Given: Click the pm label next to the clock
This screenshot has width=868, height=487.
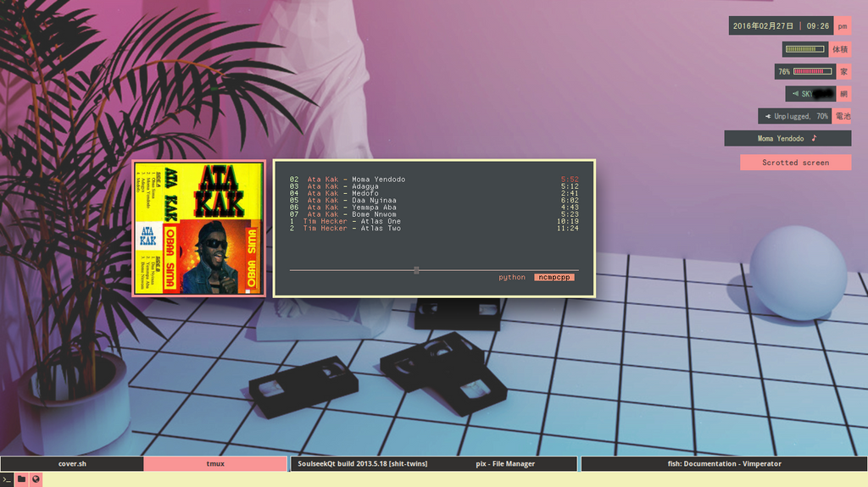Looking at the screenshot, I should [843, 26].
